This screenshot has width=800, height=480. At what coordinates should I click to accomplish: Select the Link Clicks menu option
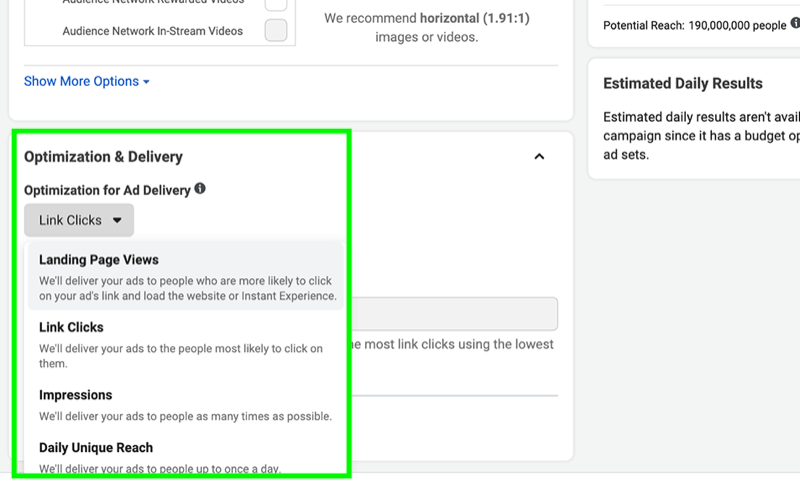71,327
